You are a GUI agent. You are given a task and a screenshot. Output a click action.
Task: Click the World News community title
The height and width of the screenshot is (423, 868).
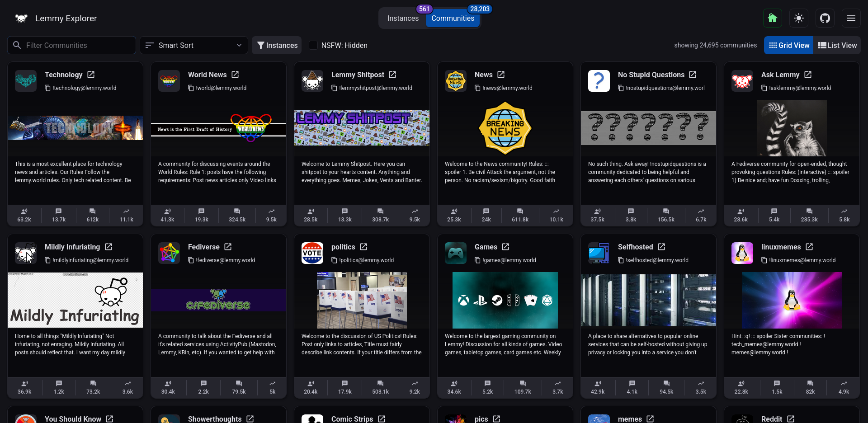(x=207, y=75)
